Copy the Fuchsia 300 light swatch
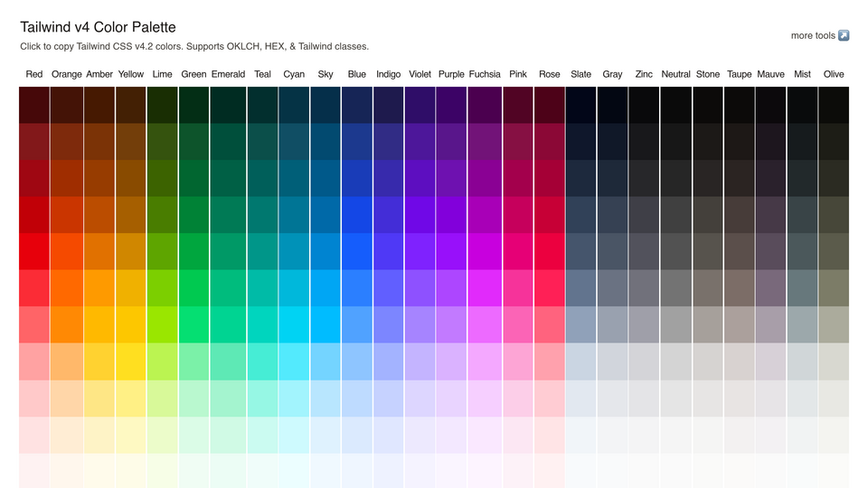 point(485,361)
